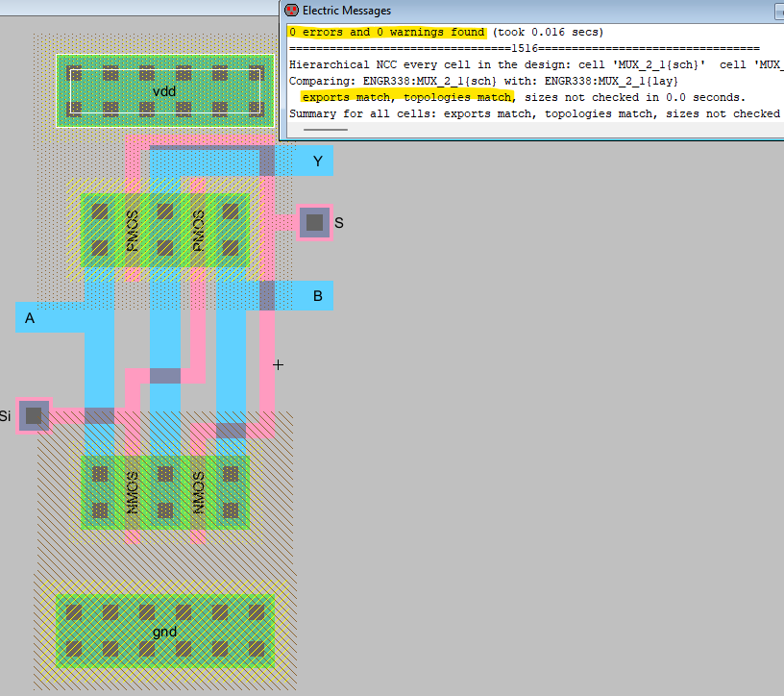
Task: Click the 'exports match, topologies match' highlighted text
Action: pyautogui.click(x=407, y=97)
